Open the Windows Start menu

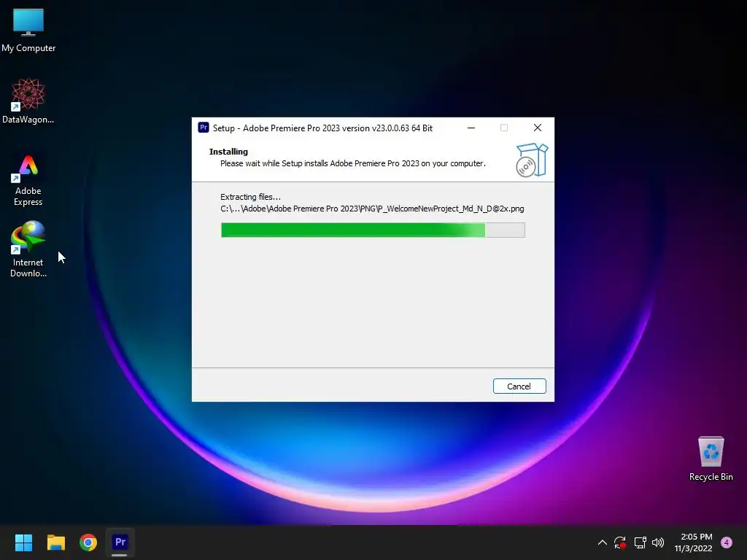click(x=23, y=542)
